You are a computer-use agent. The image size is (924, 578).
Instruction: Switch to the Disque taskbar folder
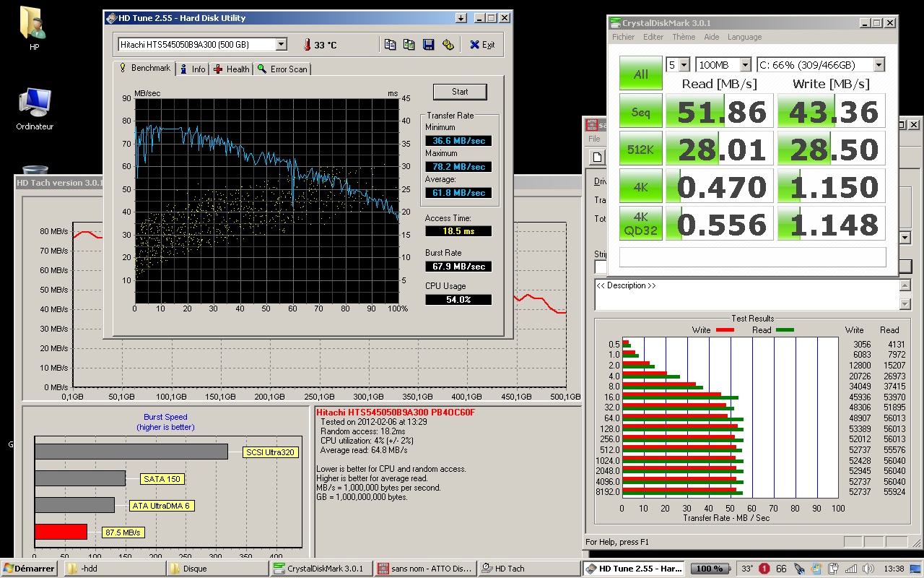point(217,569)
